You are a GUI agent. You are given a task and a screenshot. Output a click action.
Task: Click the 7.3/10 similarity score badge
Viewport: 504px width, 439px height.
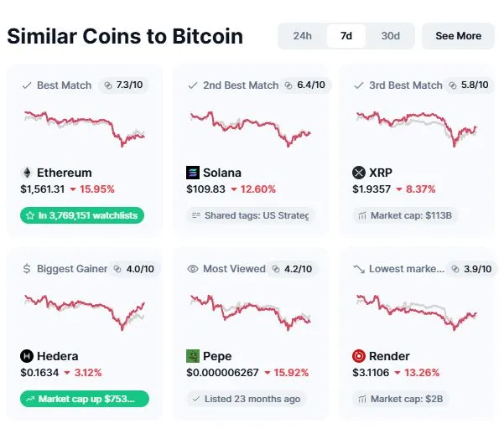coord(123,85)
